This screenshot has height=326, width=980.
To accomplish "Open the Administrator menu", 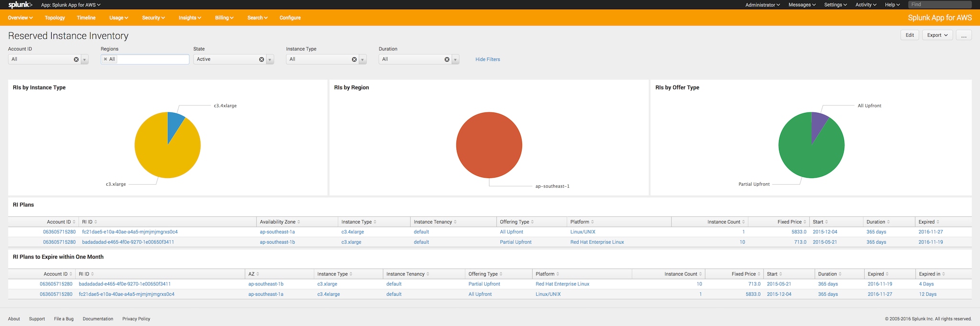I will (x=763, y=5).
